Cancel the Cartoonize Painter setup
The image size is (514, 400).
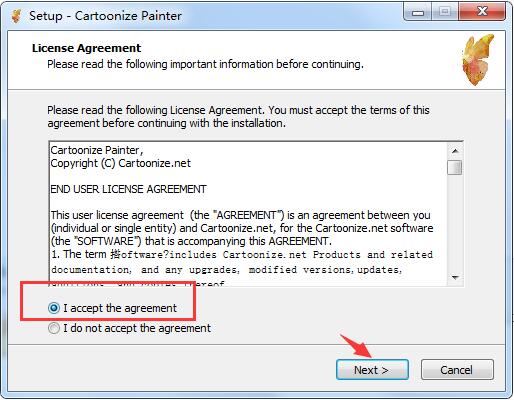pos(457,370)
